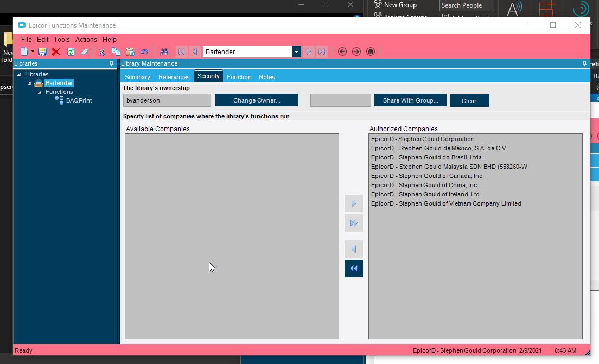Collapse the Libraries root node

click(x=19, y=75)
